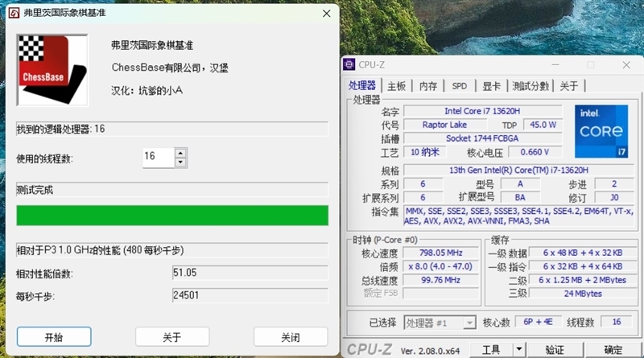Click the logical processors found: 16 field

[x=172, y=129]
